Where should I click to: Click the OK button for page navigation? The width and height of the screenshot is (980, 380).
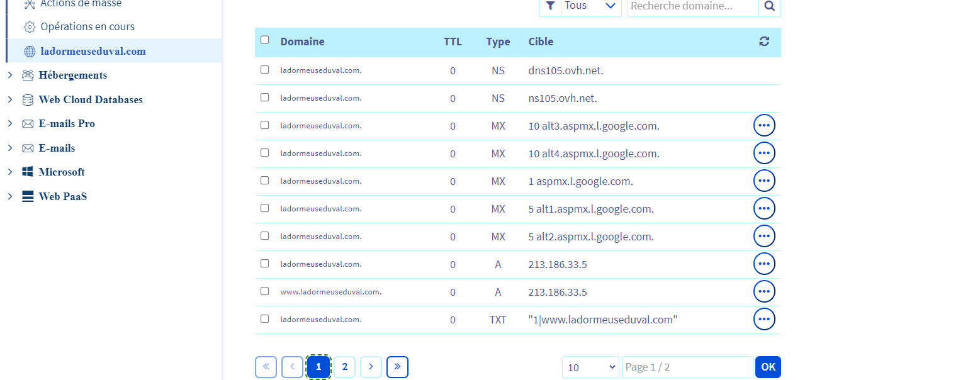pos(768,367)
